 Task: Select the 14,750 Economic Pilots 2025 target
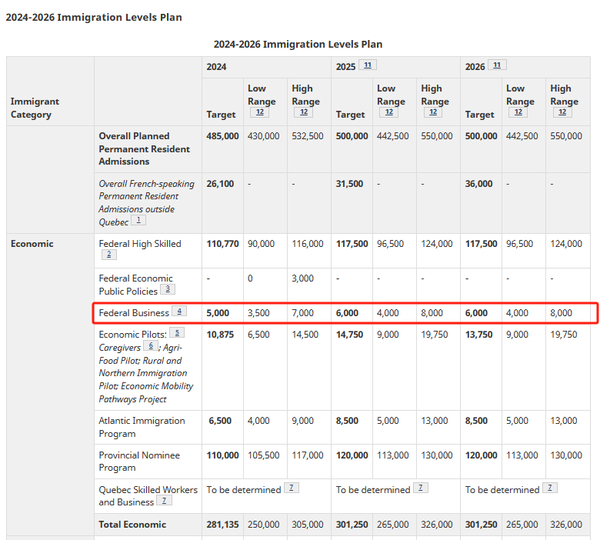[349, 334]
